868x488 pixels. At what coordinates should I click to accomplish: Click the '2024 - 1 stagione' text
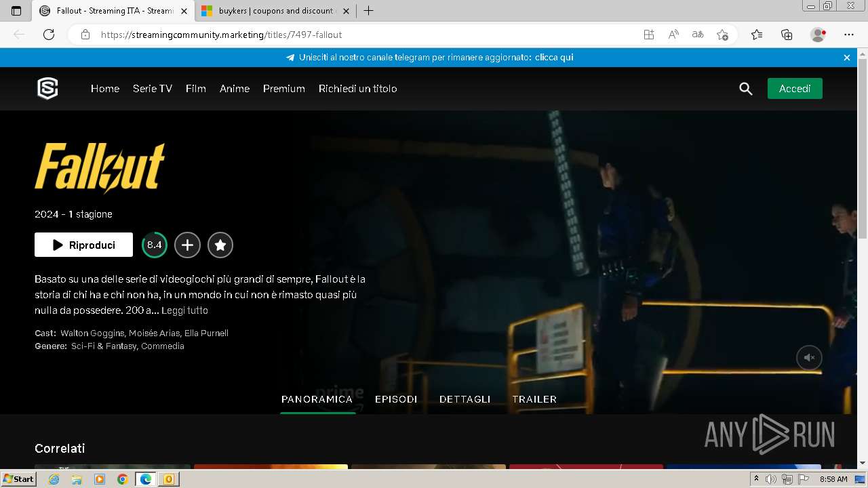(73, 214)
